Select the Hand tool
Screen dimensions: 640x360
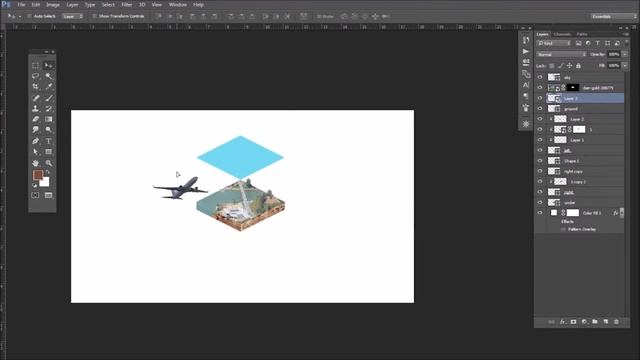[x=36, y=163]
